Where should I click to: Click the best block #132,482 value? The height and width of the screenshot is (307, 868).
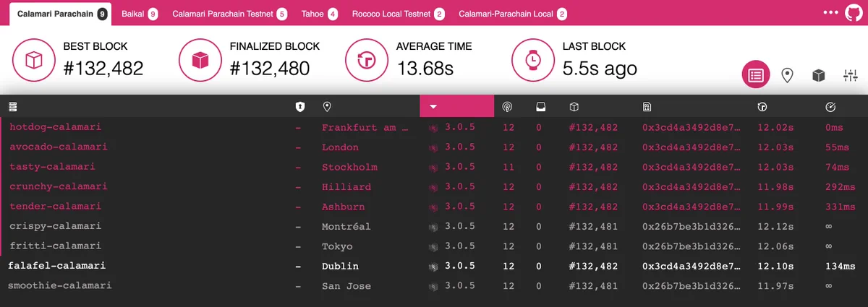103,69
